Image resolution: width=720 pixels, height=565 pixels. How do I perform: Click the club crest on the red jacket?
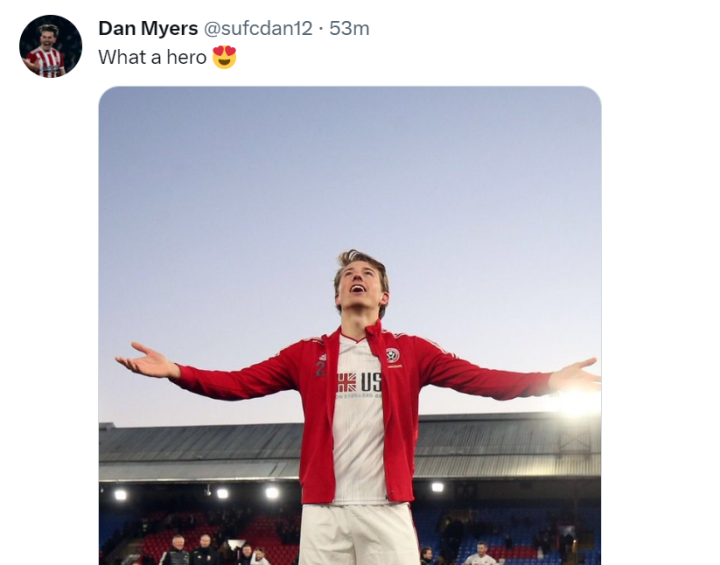point(392,355)
